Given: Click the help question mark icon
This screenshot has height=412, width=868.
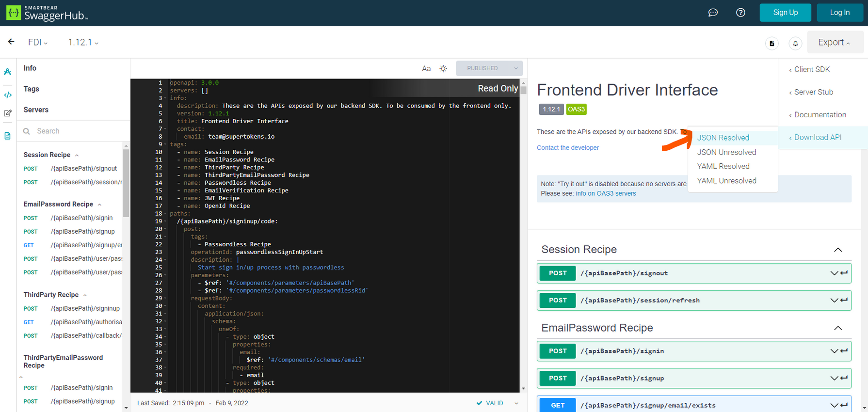Looking at the screenshot, I should [740, 13].
